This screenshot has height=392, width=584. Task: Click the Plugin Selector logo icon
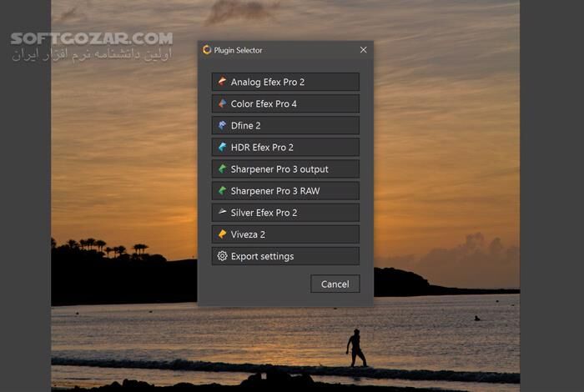[207, 50]
